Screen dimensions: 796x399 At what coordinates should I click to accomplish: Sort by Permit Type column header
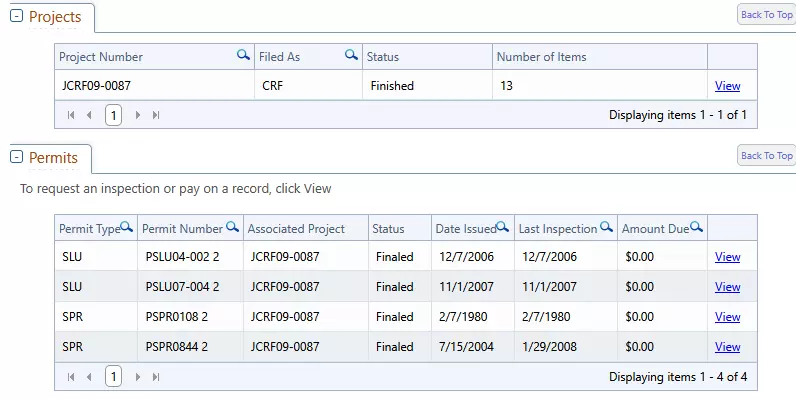89,229
